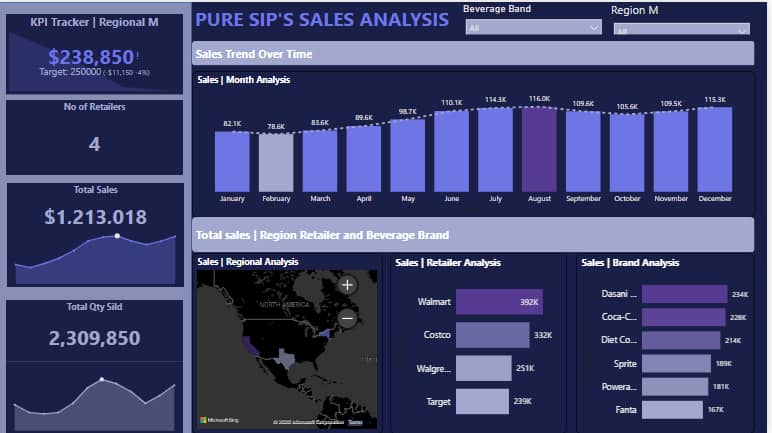Click the Total Sales sparkline peak marker
Screen dimensions: 772x433
(x=117, y=236)
